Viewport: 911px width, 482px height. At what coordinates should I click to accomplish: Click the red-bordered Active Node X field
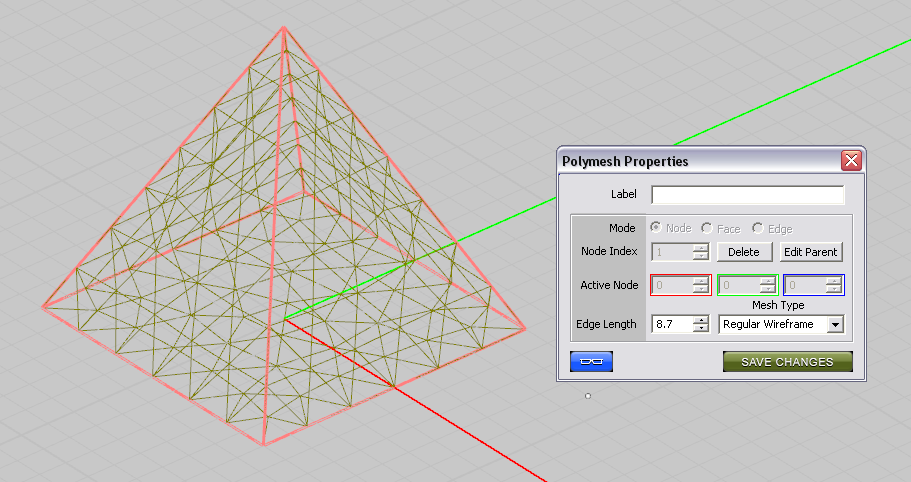point(673,285)
